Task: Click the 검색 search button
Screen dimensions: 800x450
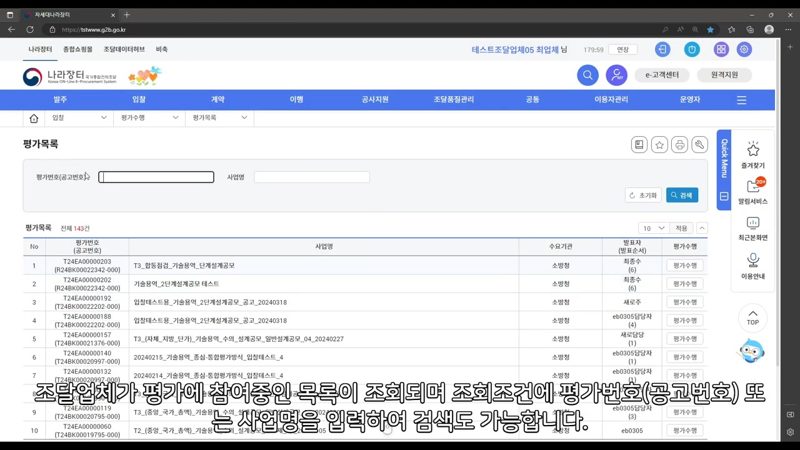Action: click(682, 195)
